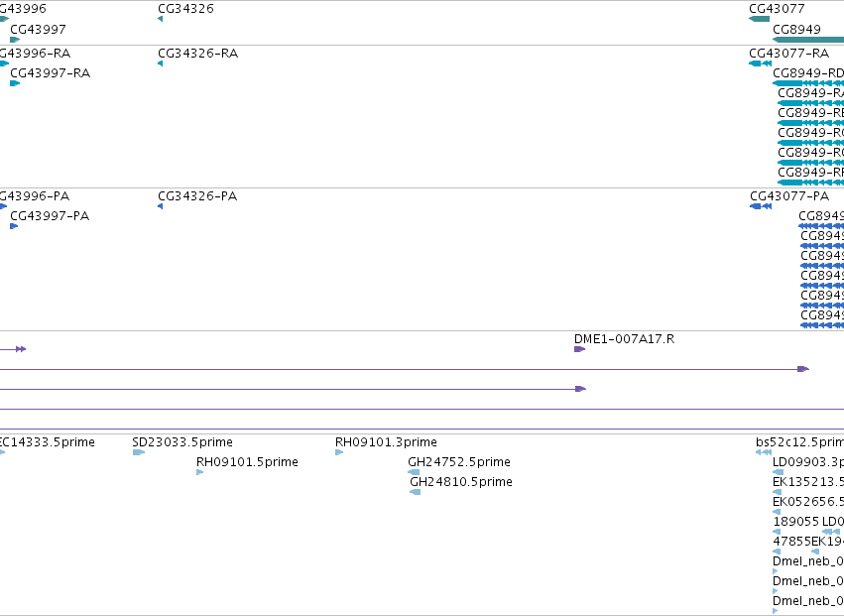Open the CG8949 gene label
This screenshot has height=616, width=844.
(796, 29)
